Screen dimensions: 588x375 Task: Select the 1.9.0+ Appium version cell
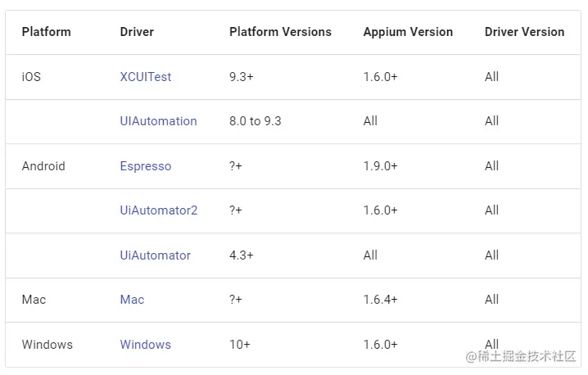point(380,166)
